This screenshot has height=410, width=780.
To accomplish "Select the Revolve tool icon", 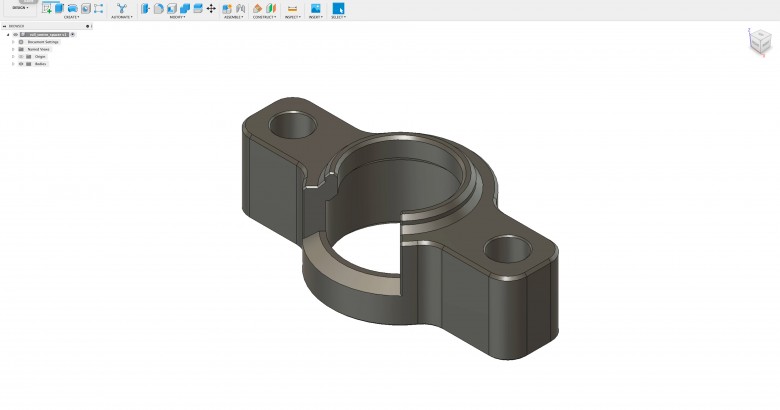I will point(73,8).
